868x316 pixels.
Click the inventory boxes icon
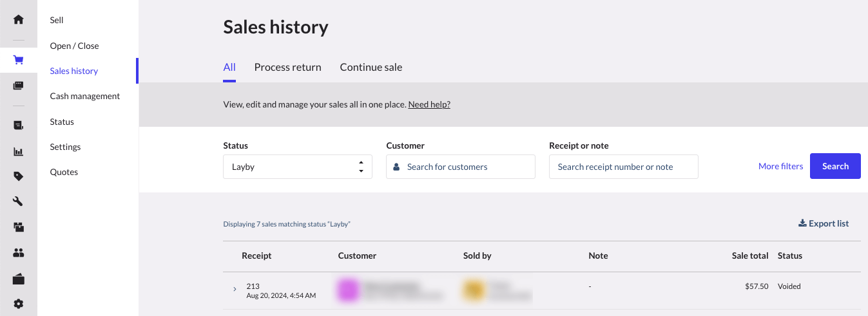[18, 227]
